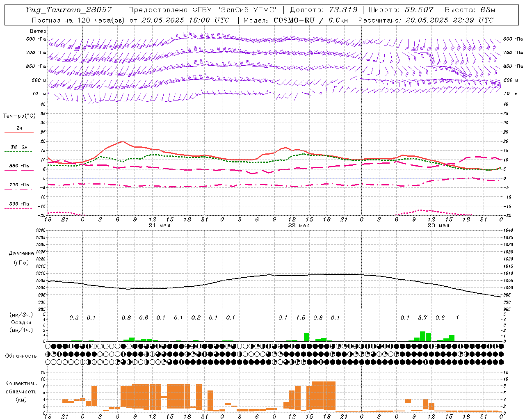Viewport: 525px width, 420px height.
Task: Click the 3.7 precipitation value
Action: pyautogui.click(x=422, y=317)
